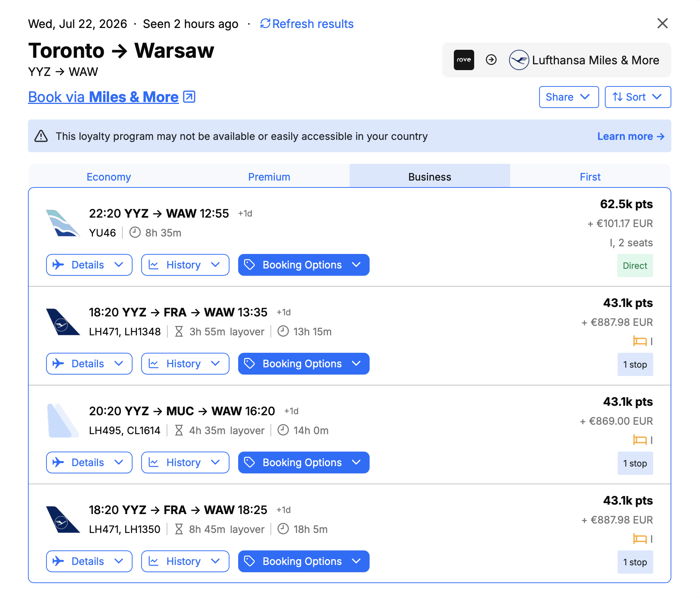Screen dimensions: 700x598
Task: Click the Refresh results link
Action: pyautogui.click(x=307, y=24)
